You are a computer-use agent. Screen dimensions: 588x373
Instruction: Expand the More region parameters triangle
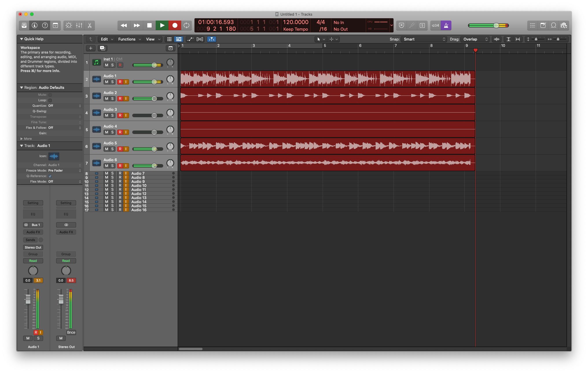click(21, 139)
